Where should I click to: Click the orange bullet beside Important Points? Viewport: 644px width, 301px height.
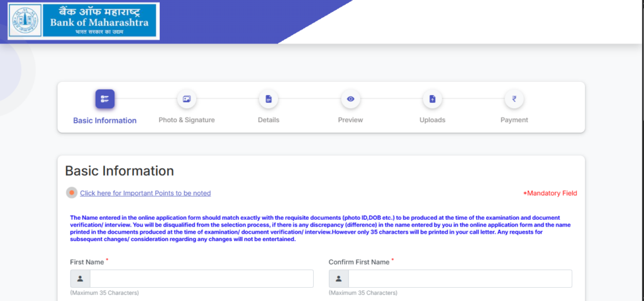click(72, 193)
